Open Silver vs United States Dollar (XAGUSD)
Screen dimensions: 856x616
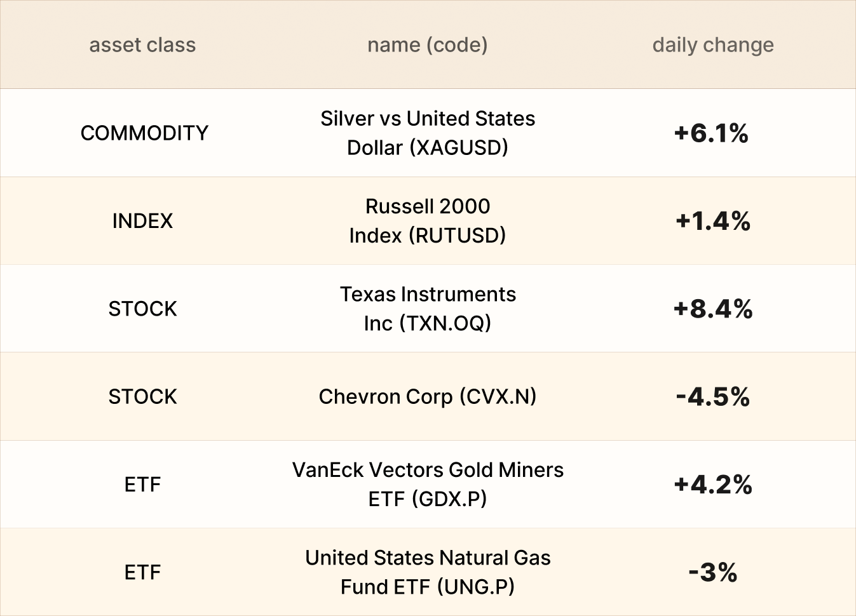point(428,133)
